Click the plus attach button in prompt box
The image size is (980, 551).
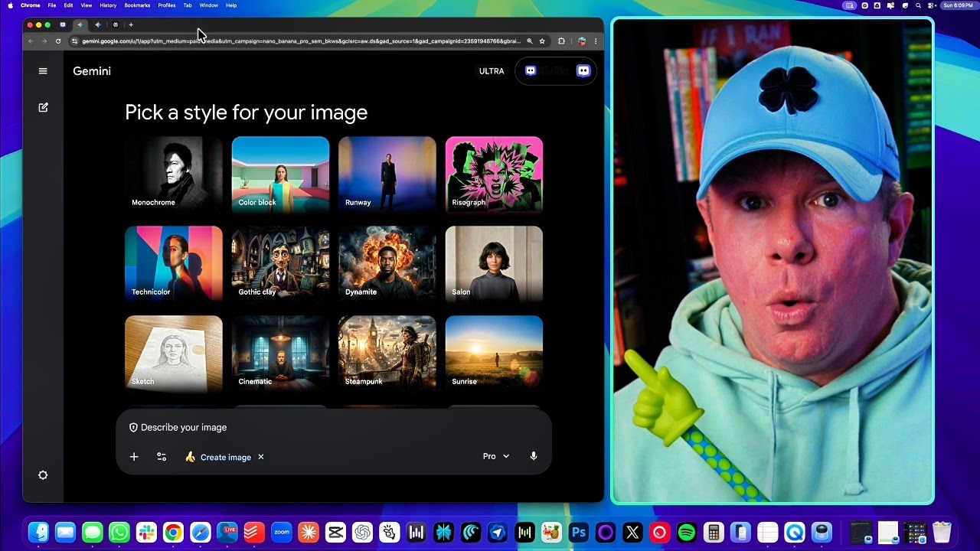pos(134,457)
